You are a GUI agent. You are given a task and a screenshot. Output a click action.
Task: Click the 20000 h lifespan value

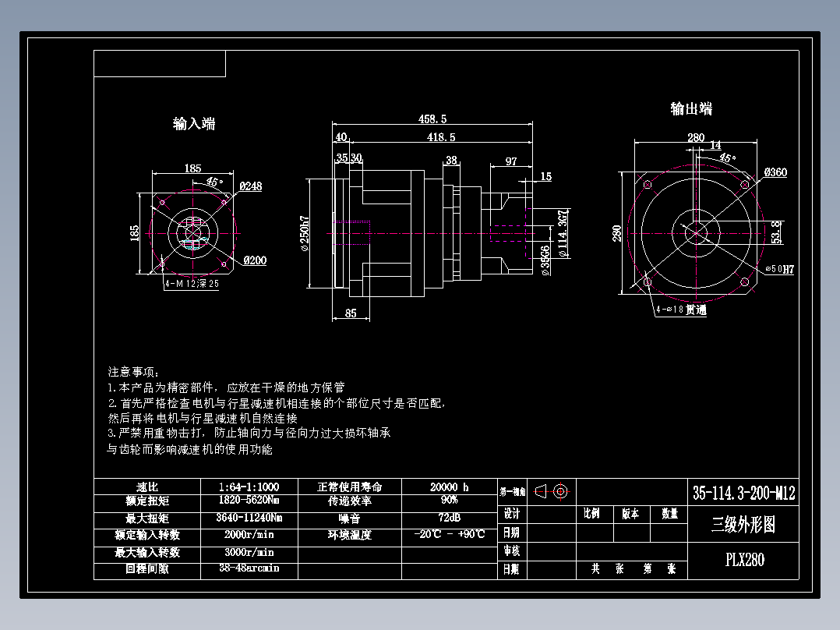pyautogui.click(x=449, y=486)
